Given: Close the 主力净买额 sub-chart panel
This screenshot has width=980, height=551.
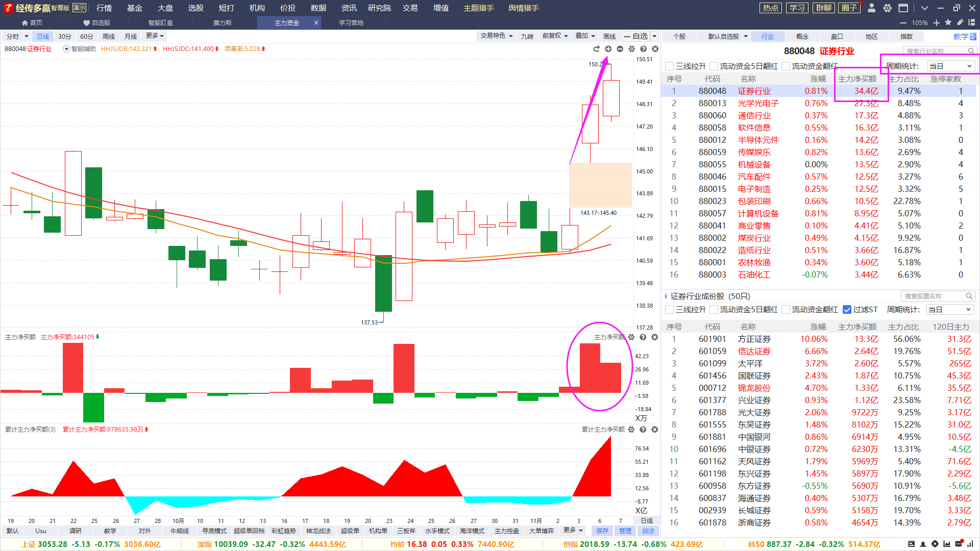Looking at the screenshot, I should coord(655,337).
